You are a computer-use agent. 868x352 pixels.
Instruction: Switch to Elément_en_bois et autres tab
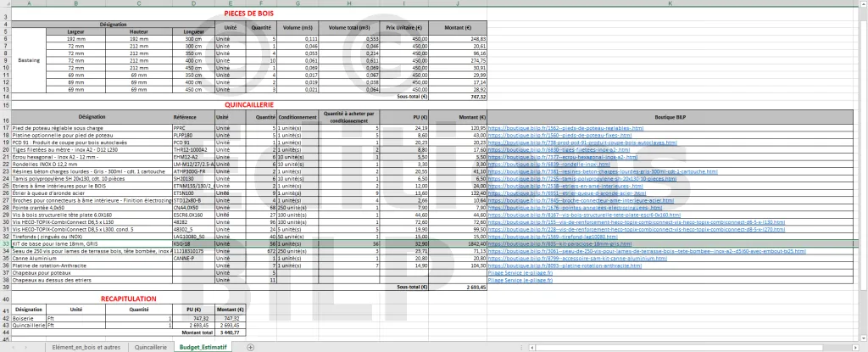85,347
